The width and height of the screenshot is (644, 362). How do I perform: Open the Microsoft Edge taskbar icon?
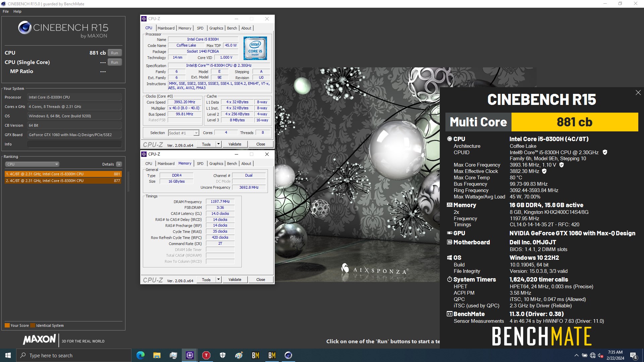coord(140,355)
